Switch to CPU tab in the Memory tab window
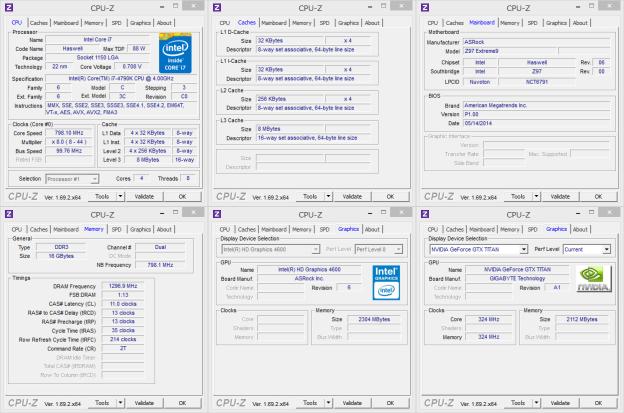 coord(17,230)
